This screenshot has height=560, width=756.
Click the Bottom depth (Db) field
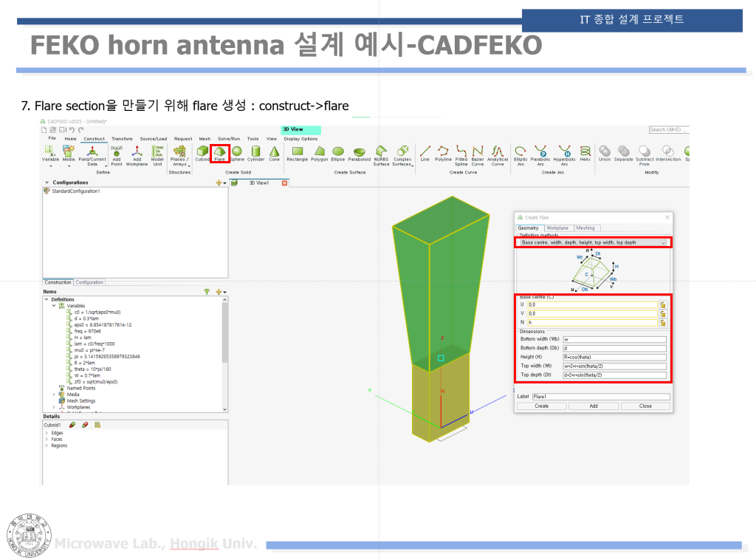615,348
